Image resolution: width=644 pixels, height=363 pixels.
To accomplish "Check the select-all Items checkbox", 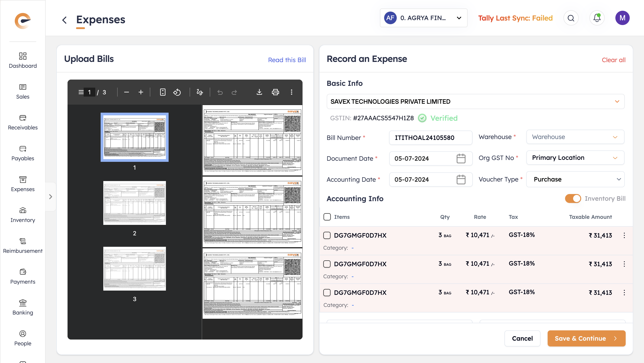I will (x=327, y=217).
